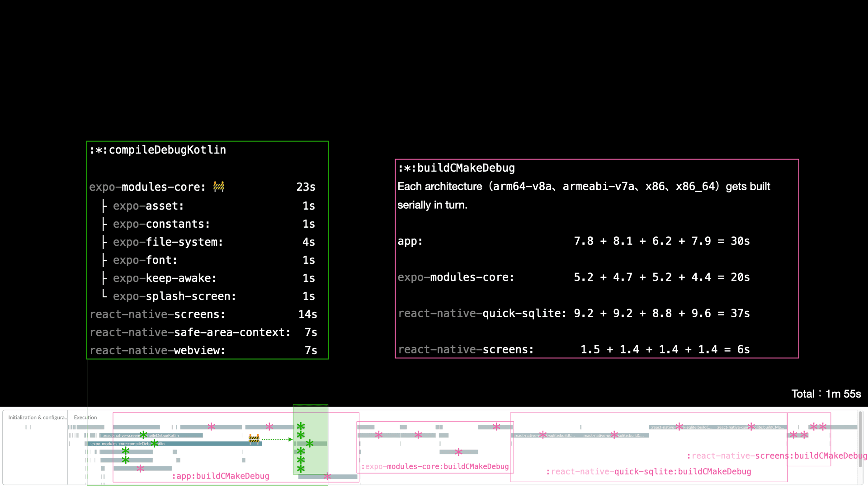Switch to the Execution section
868x488 pixels.
pyautogui.click(x=85, y=418)
